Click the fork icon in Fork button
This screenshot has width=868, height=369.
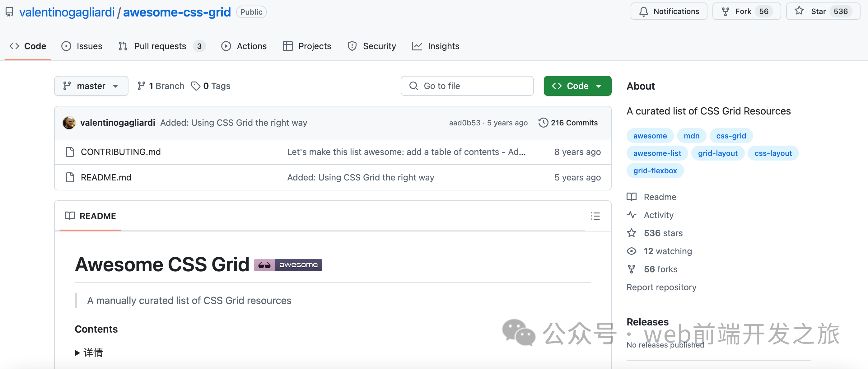[725, 12]
